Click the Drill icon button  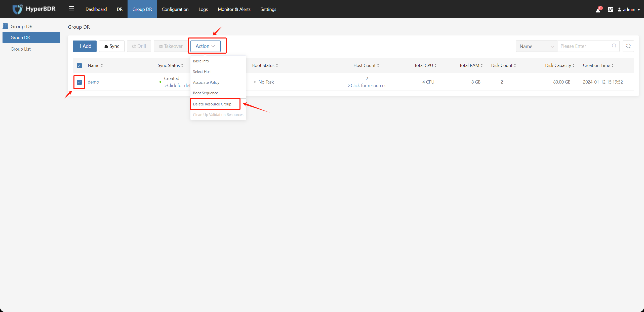139,46
